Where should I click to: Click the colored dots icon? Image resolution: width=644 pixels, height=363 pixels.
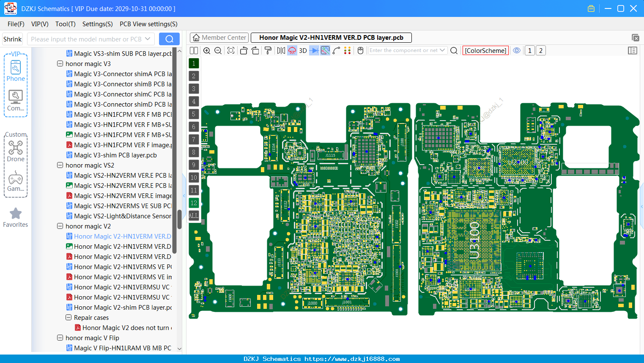(x=348, y=51)
